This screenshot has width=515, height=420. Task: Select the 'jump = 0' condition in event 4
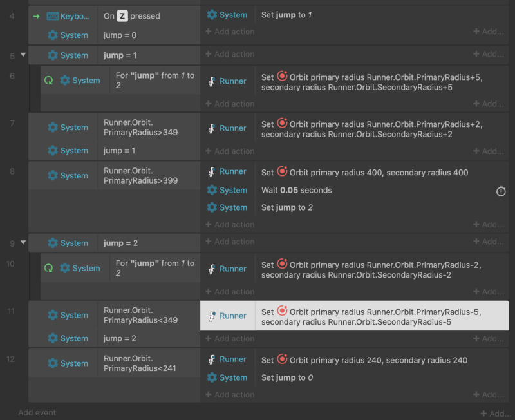120,35
